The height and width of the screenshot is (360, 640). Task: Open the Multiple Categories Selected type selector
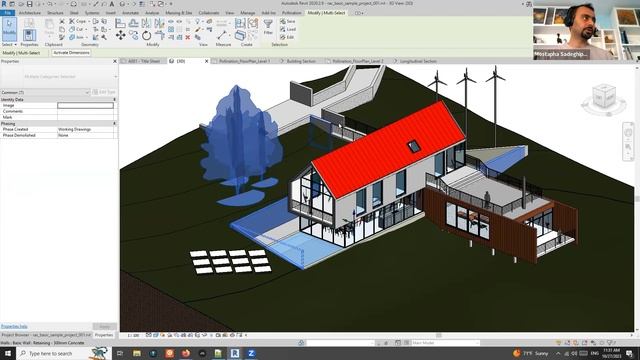pos(59,77)
